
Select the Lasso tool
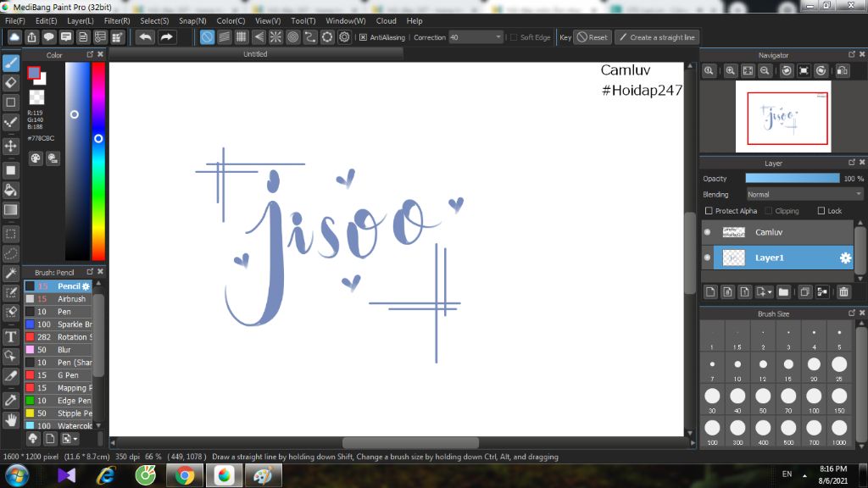10,254
